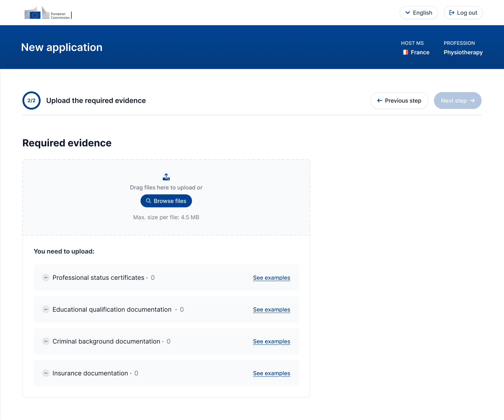Go back using Previous step
504x420 pixels.
tap(399, 101)
